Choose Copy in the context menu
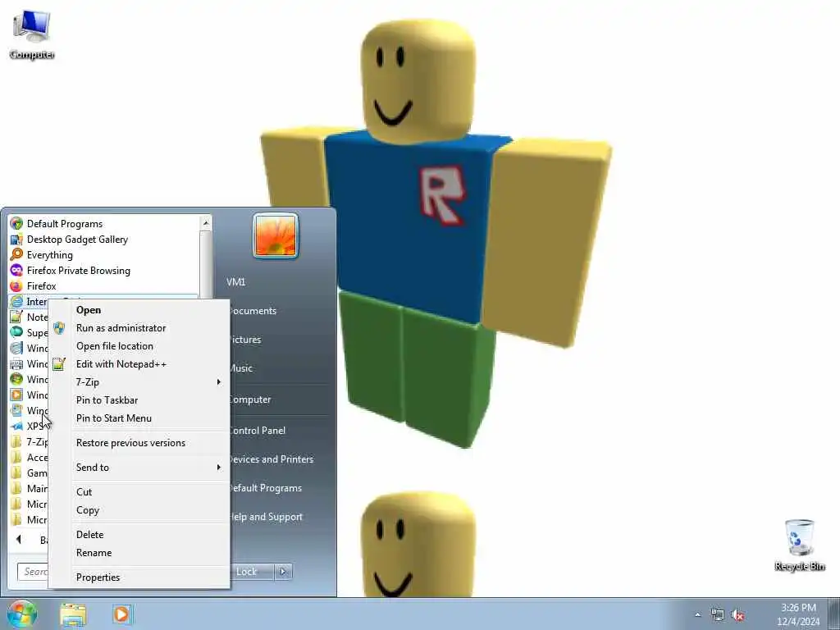840x630 pixels. (139, 510)
